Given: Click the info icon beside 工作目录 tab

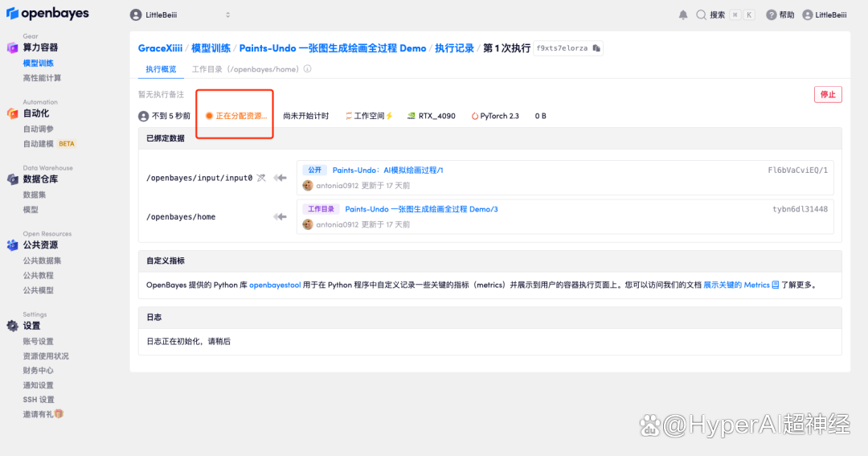Looking at the screenshot, I should pyautogui.click(x=307, y=69).
